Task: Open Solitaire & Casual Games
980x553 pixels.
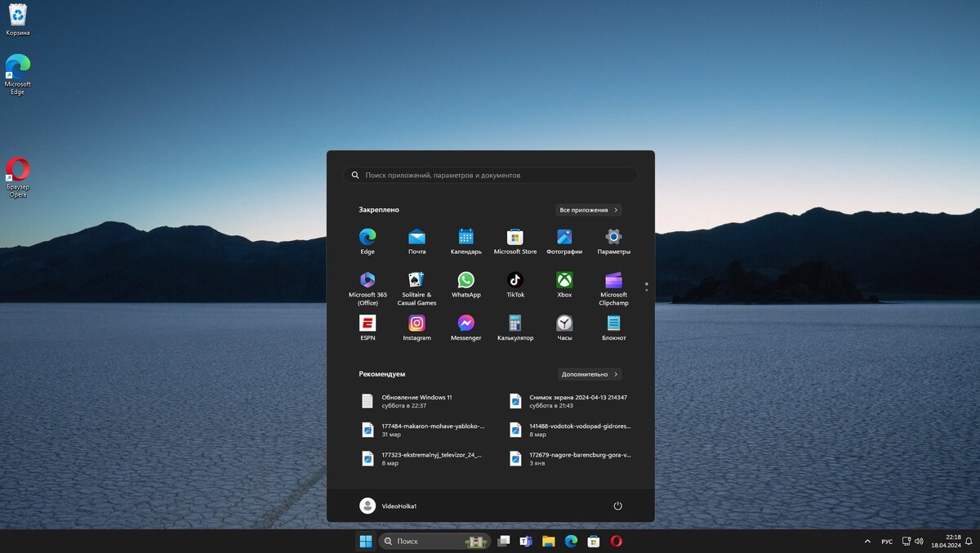Action: click(416, 288)
